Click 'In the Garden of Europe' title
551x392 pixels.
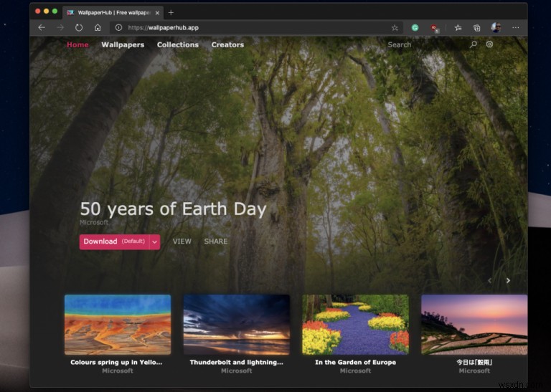click(x=355, y=362)
